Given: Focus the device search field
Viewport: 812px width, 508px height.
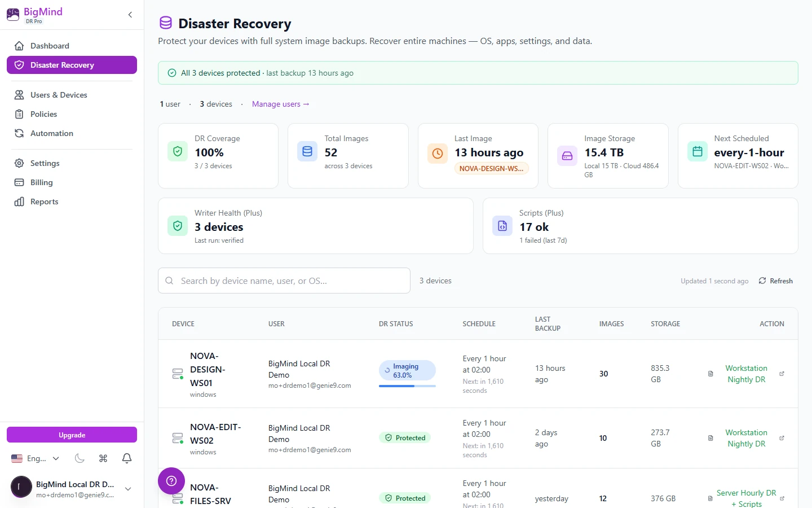Looking at the screenshot, I should (284, 281).
